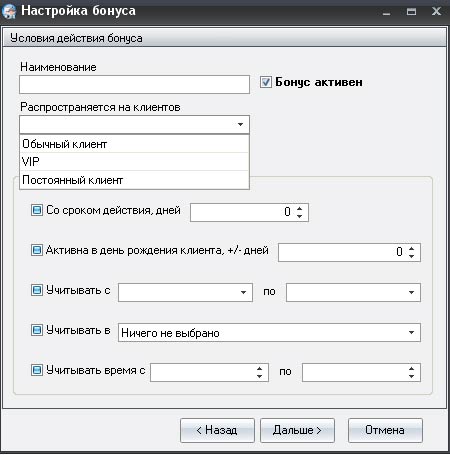Screen dimensions: 450x455
Task: Toggle the Бонус активен checkbox
Action: click(x=266, y=82)
